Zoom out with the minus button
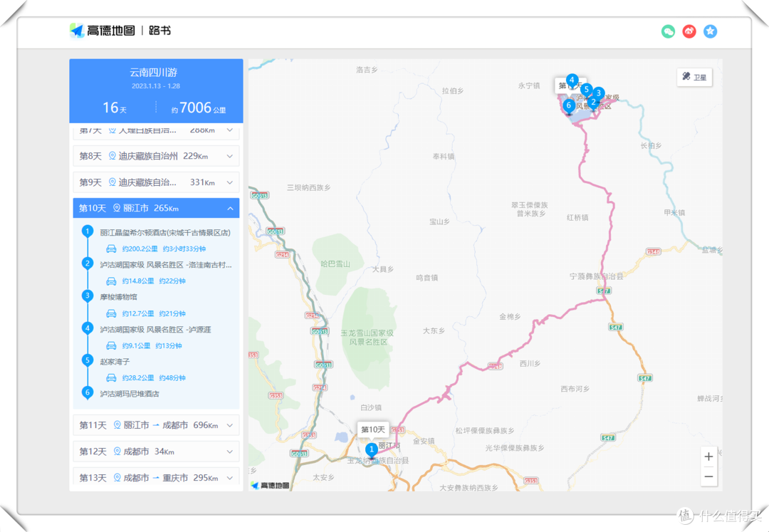769x532 pixels. 708,476
